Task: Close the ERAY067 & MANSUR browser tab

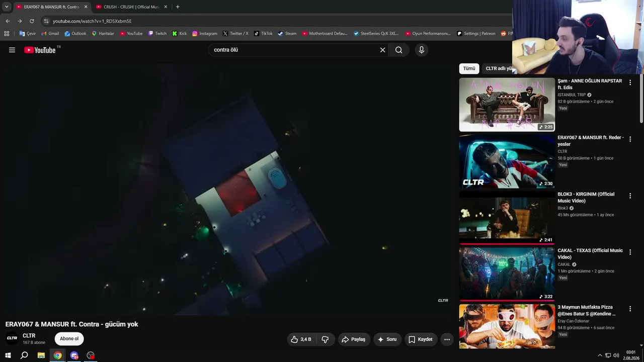Action: point(86,7)
